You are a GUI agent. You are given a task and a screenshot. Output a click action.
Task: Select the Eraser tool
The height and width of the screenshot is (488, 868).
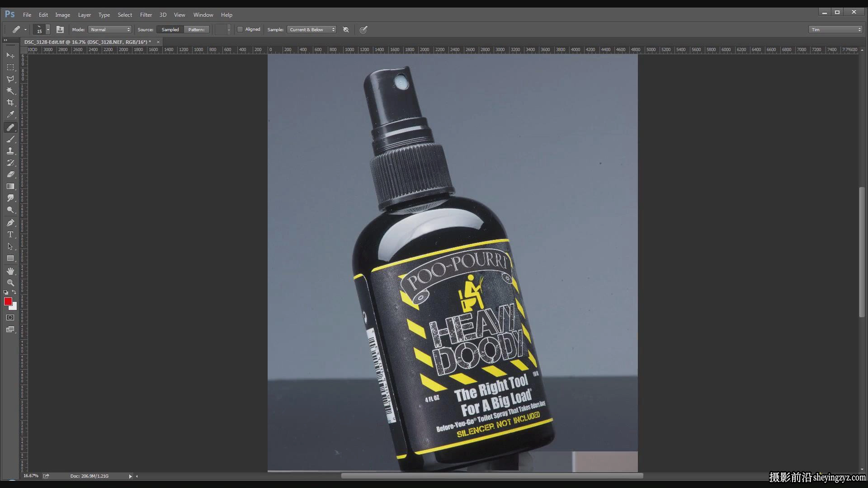click(10, 174)
